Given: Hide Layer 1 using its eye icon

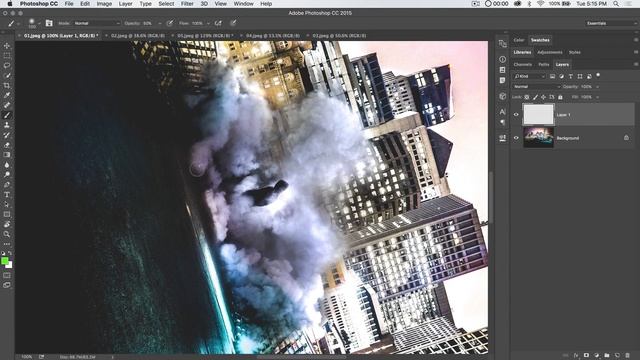Looking at the screenshot, I should (x=516, y=115).
